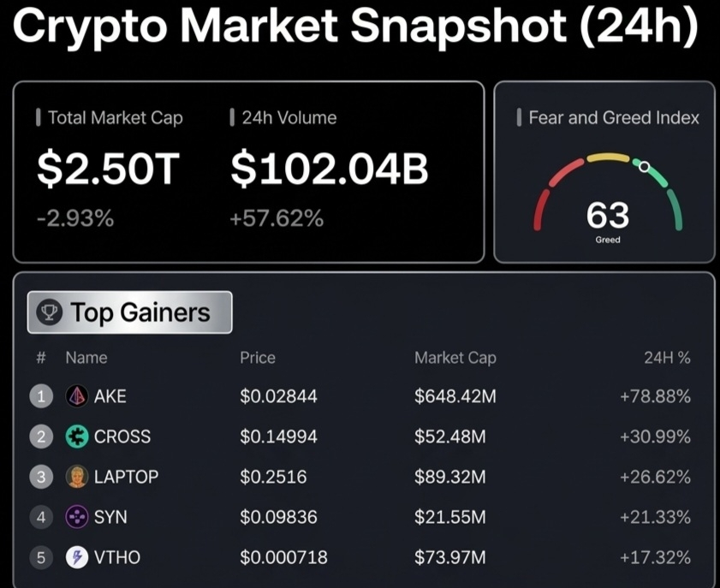This screenshot has height=588, width=720.
Task: Click the LAPTOP coin avatar icon
Action: 77,477
